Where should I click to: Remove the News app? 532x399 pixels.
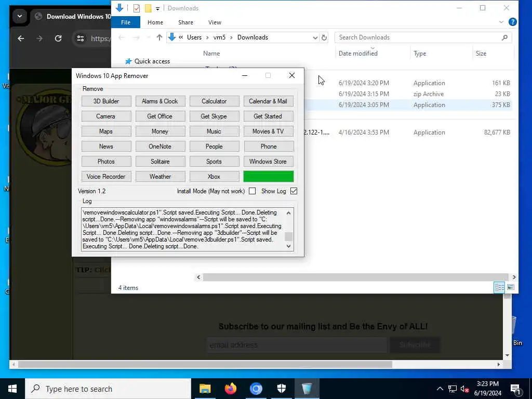(106, 146)
